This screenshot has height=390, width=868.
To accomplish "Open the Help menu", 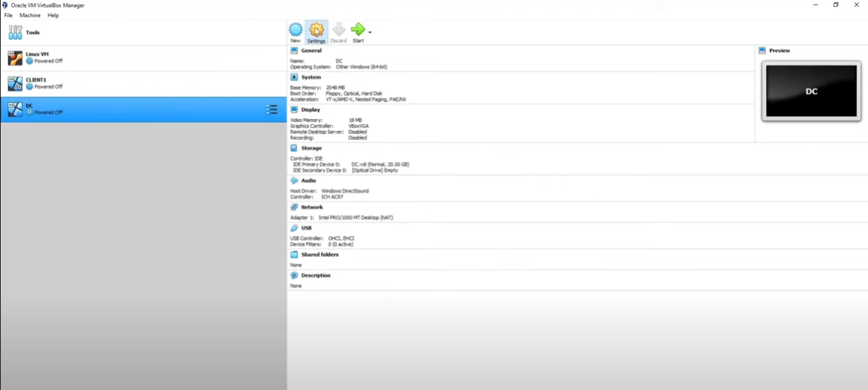I will tap(53, 15).
